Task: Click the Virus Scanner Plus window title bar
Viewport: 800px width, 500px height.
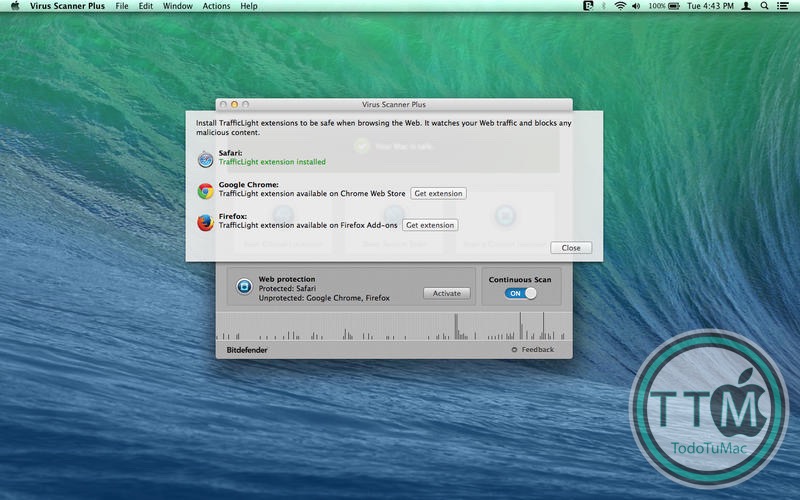Action: [x=394, y=104]
